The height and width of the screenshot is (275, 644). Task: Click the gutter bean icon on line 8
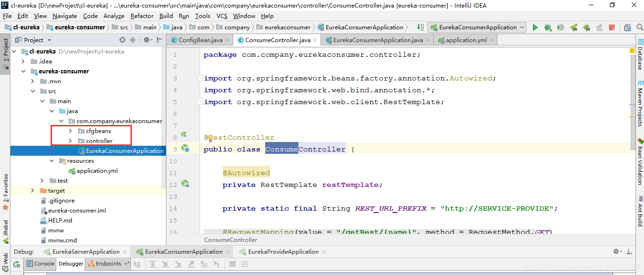point(184,135)
